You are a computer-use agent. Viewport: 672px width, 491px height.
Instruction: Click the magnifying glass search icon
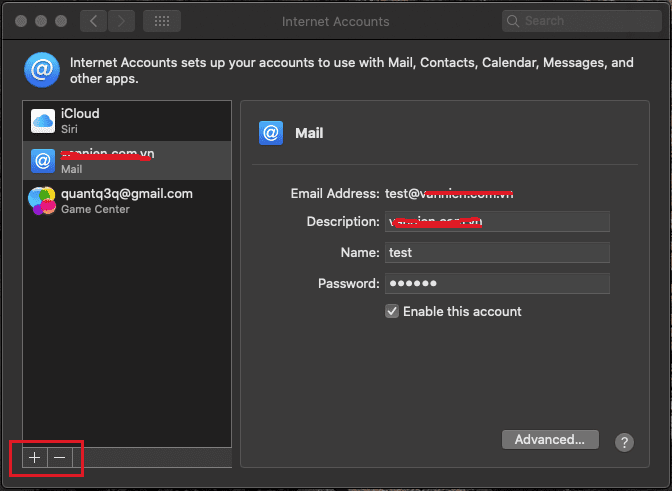click(x=513, y=21)
